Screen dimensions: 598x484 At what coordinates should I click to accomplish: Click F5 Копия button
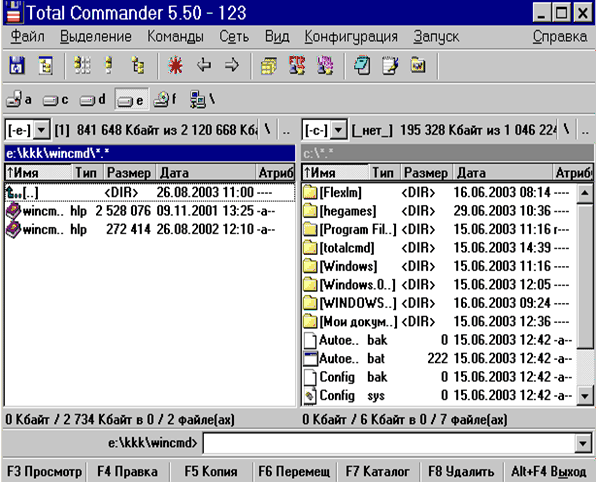211,472
